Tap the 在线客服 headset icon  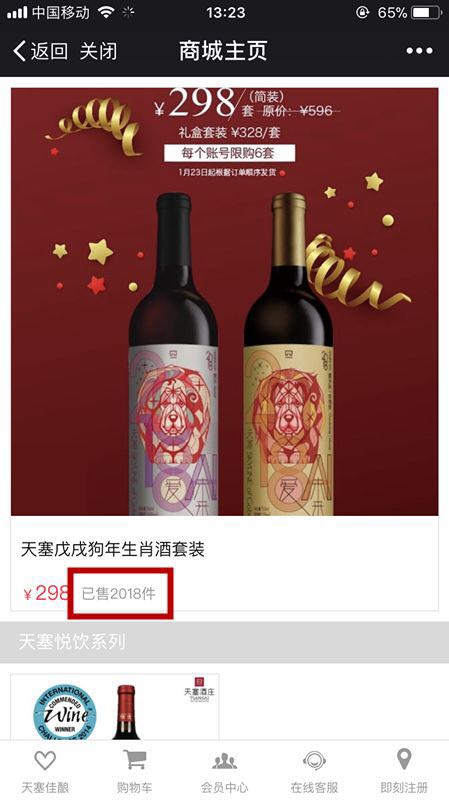point(314,761)
